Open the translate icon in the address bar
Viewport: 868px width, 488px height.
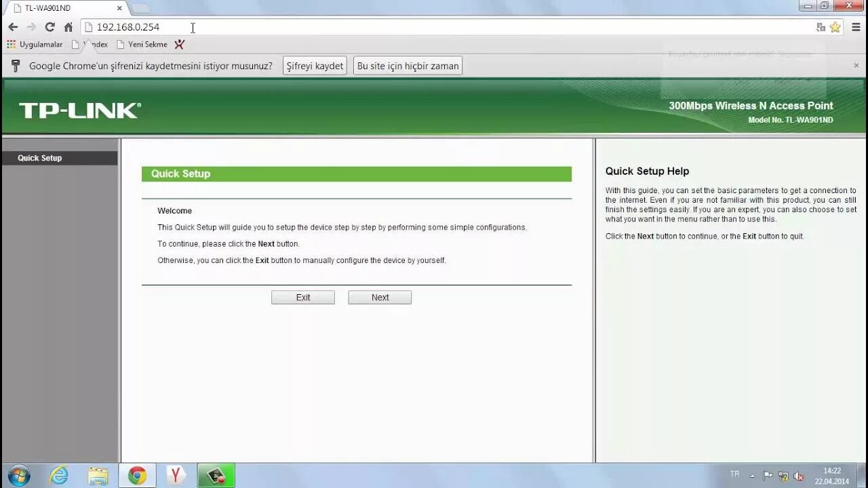[821, 27]
